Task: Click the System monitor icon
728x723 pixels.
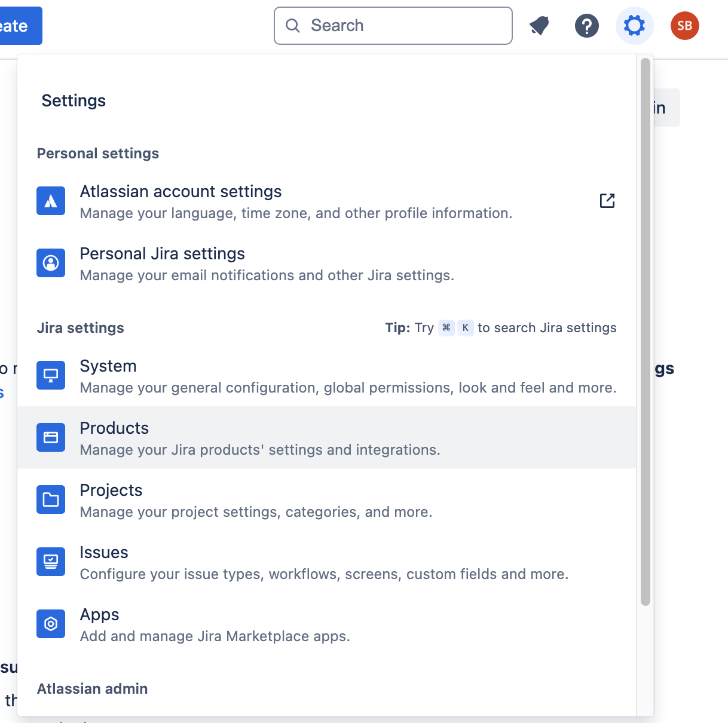Action: pos(51,375)
